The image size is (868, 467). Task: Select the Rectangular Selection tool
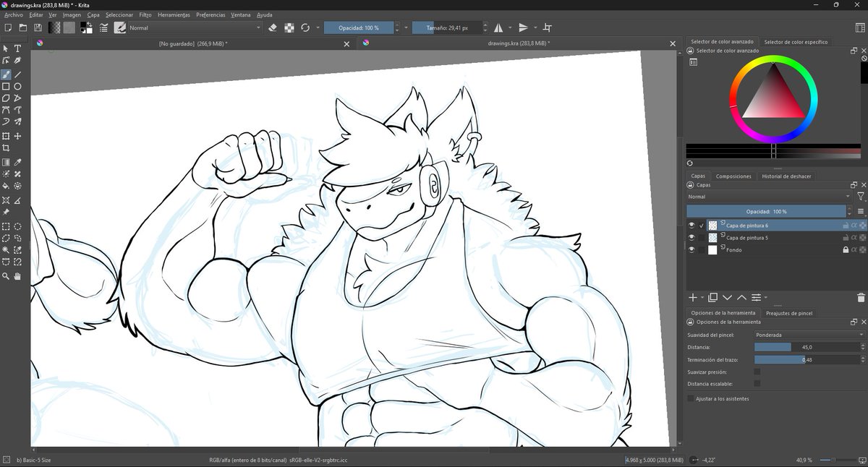tap(6, 226)
